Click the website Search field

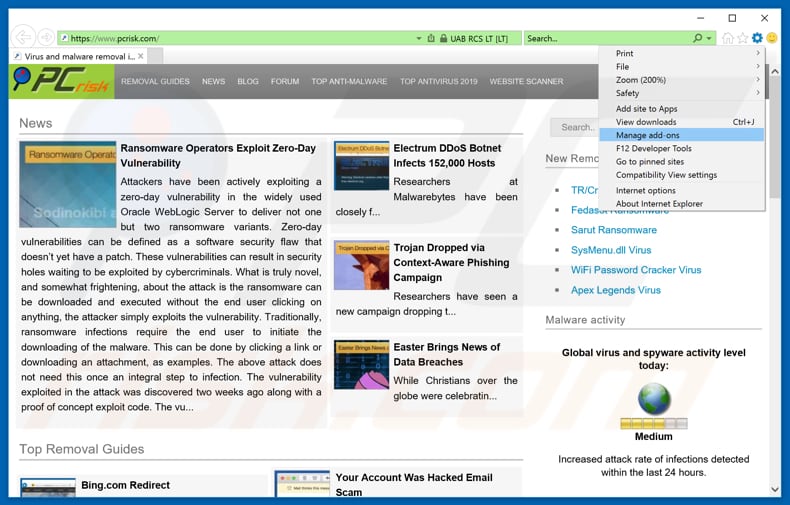click(574, 127)
